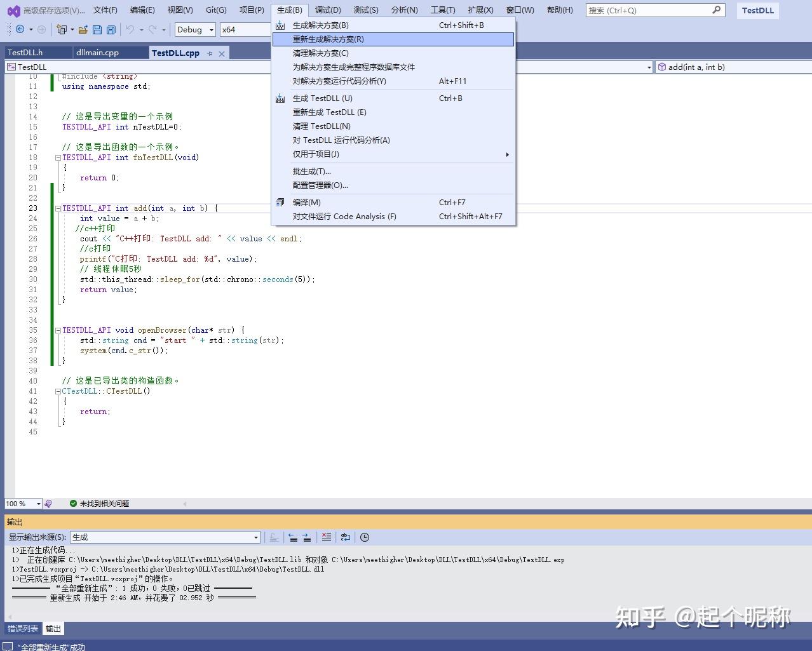Click the TestDLL solution name button
812x651 pixels.
758,10
